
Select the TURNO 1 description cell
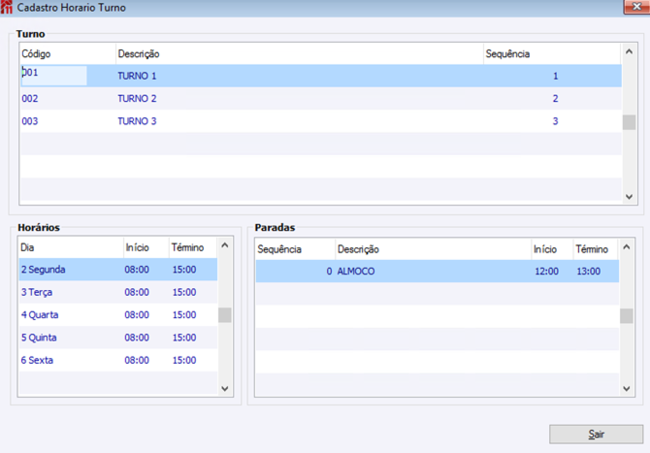tap(137, 76)
